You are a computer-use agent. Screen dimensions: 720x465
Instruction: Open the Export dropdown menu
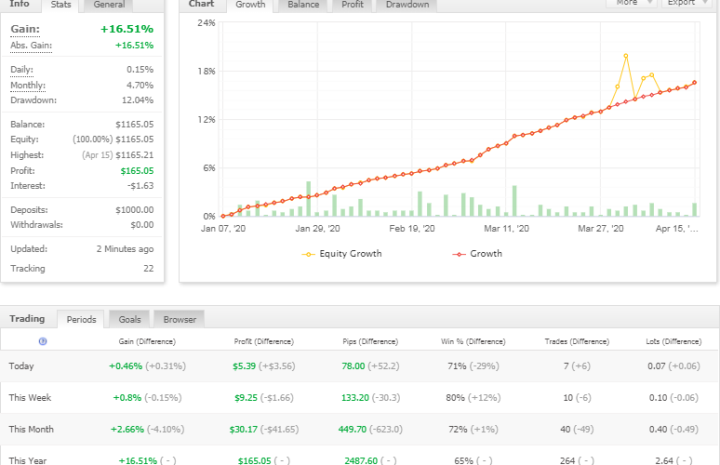687,3
